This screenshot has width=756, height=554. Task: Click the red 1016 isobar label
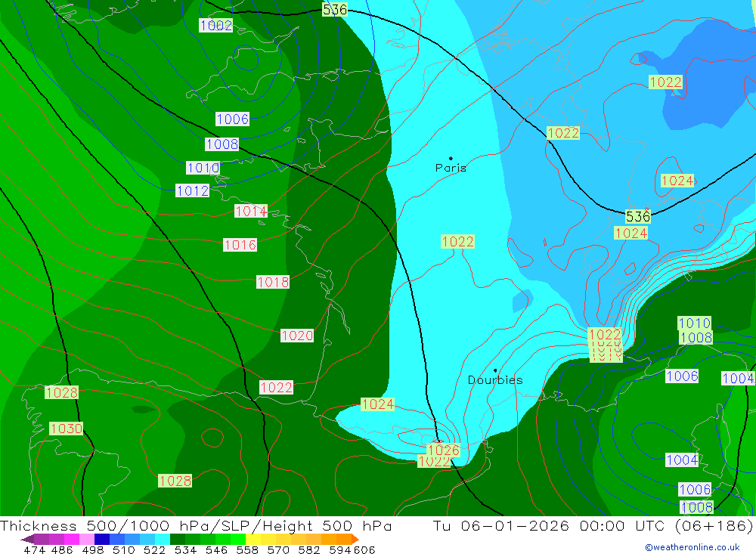pos(240,245)
